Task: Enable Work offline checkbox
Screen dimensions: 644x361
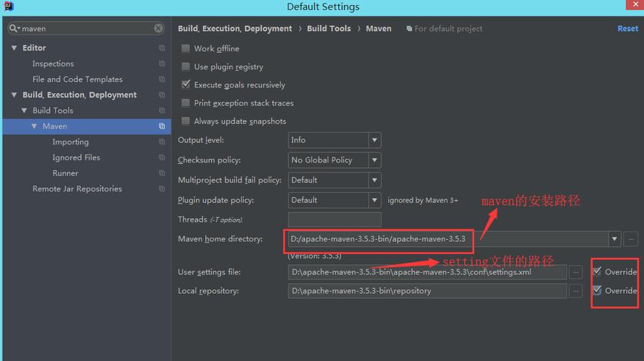Action: [x=186, y=48]
